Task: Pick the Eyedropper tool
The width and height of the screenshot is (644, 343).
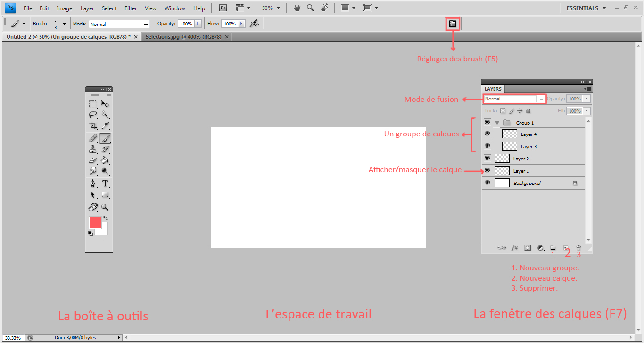Action: pyautogui.click(x=105, y=125)
